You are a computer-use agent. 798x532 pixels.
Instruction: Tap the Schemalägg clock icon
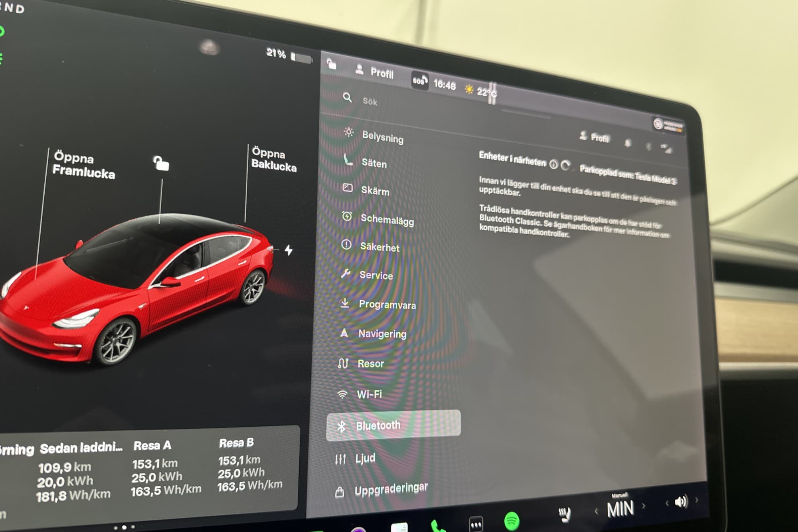347,216
